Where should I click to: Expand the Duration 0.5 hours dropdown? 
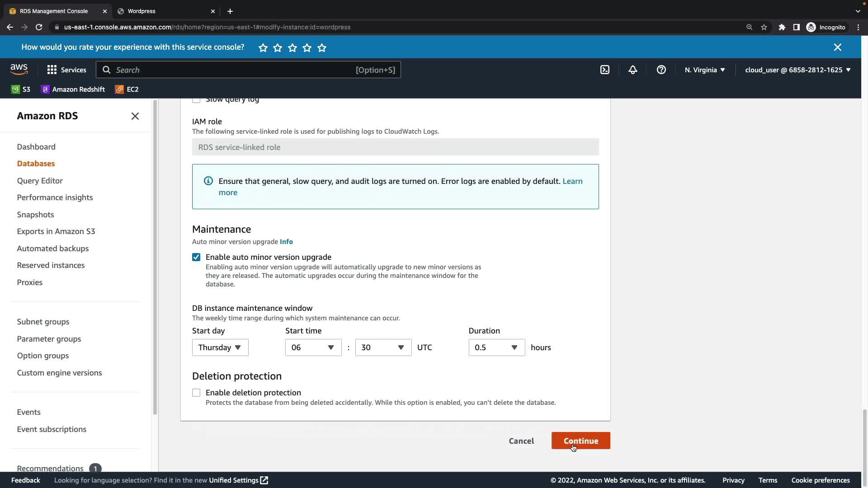tap(496, 347)
